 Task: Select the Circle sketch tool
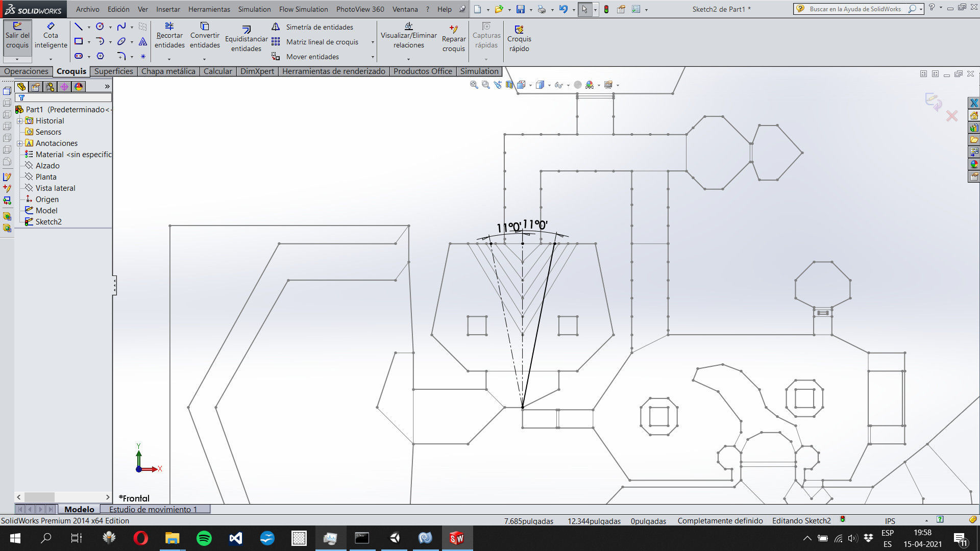tap(100, 27)
